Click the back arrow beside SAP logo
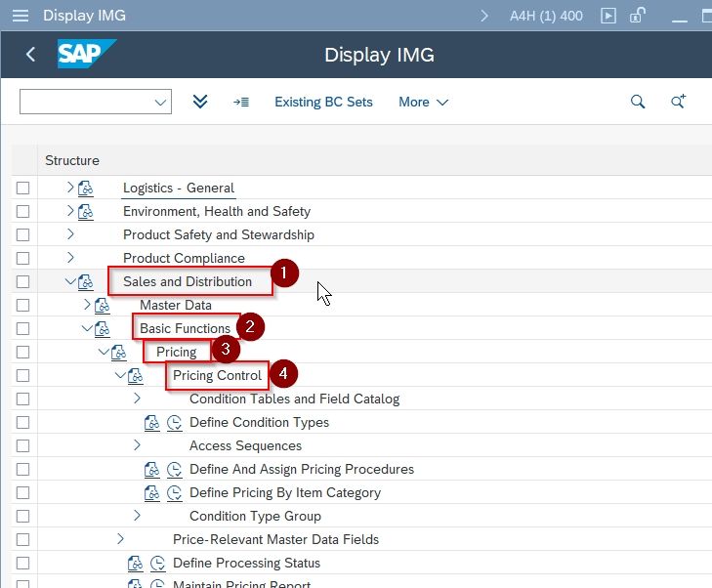This screenshot has height=588, width=712. pos(31,55)
